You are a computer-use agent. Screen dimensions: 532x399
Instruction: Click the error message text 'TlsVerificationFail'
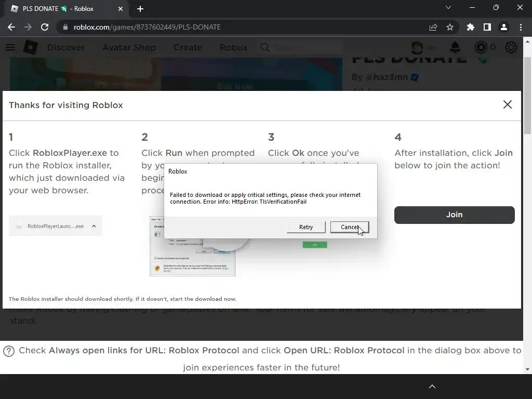[x=283, y=202]
